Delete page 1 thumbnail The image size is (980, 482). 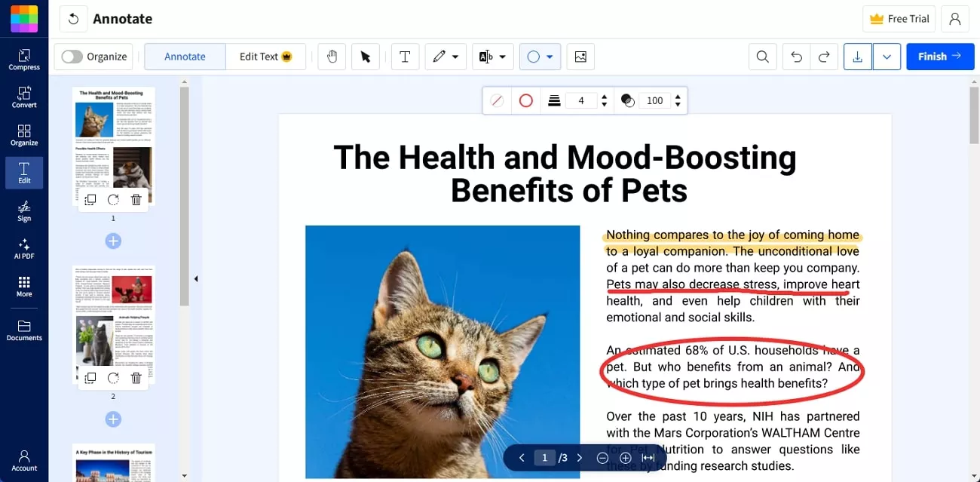click(136, 200)
